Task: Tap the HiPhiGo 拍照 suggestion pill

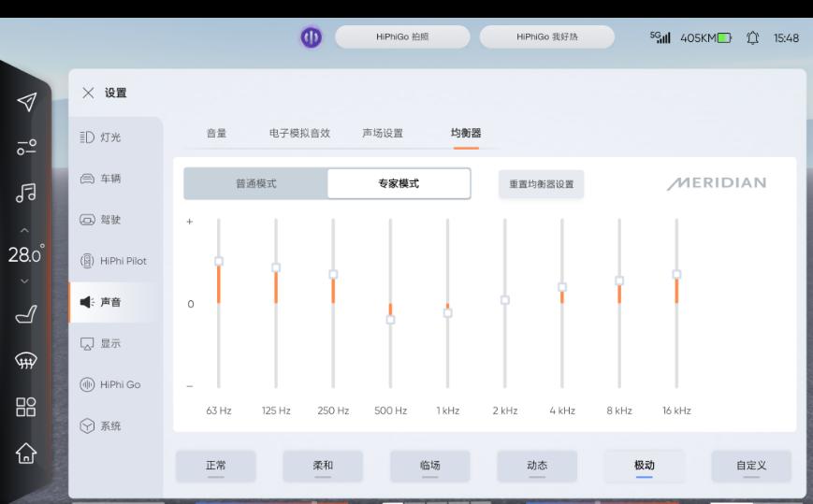Action: pos(402,36)
